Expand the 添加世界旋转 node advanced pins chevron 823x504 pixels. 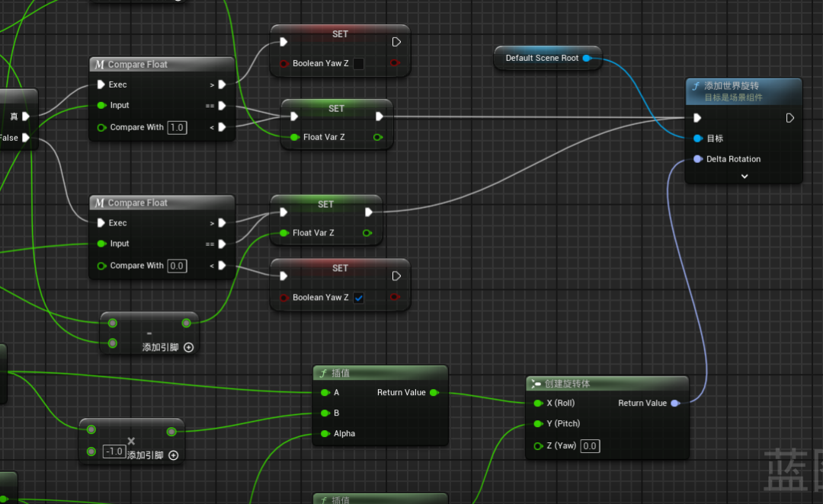click(745, 176)
